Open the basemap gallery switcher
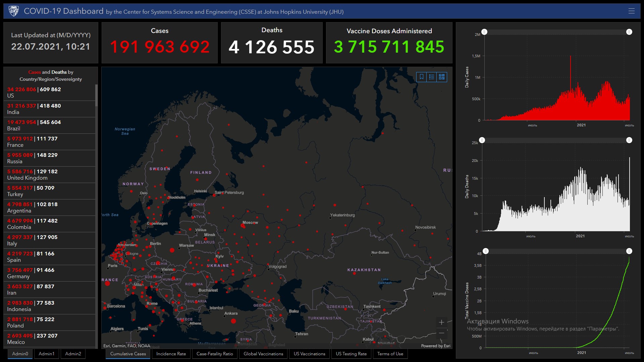This screenshot has width=644, height=362. [x=442, y=77]
